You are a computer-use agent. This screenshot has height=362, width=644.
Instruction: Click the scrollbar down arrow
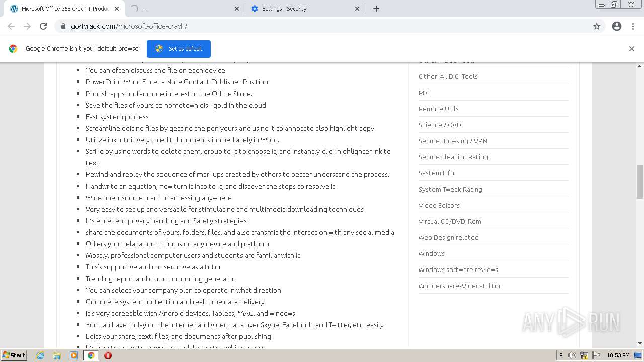pos(640,343)
